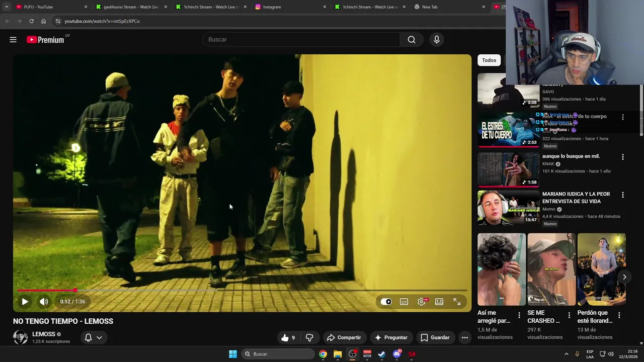Screen dimensions: 644x362
Task: Click the youtube.com URL in the address bar
Action: [102, 21]
